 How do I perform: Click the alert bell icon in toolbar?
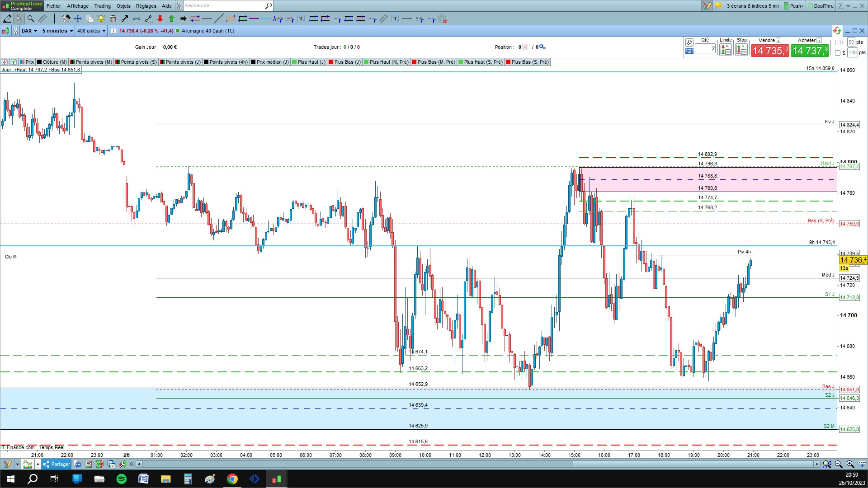(101, 19)
